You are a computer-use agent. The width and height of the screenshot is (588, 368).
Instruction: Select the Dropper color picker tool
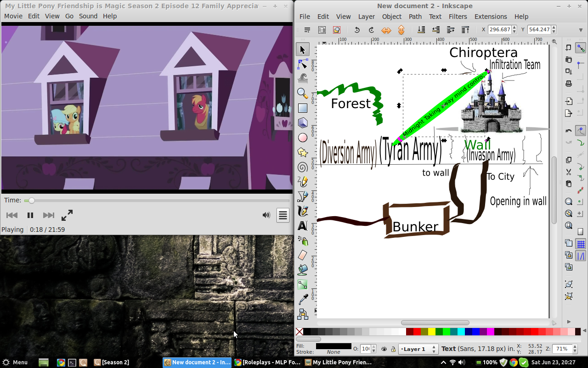(x=302, y=299)
